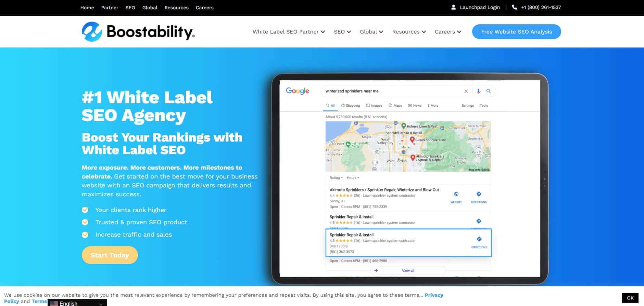Click Partner in the top black bar
The image size is (644, 306).
pyautogui.click(x=110, y=8)
